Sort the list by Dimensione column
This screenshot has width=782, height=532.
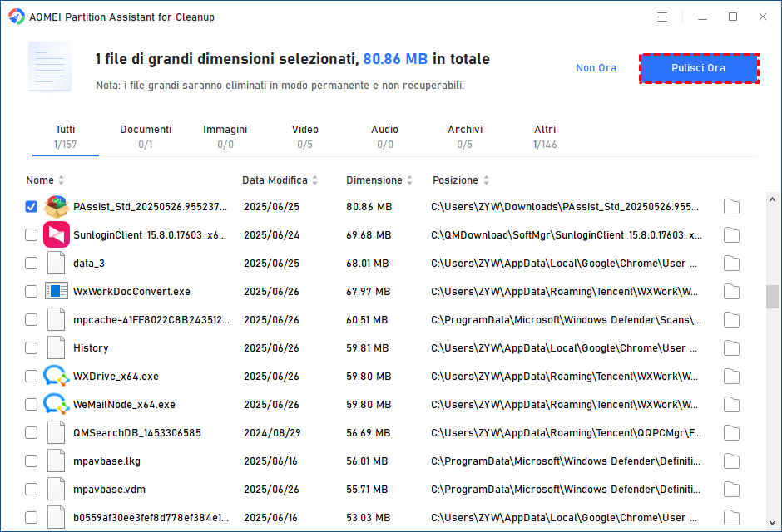point(379,180)
